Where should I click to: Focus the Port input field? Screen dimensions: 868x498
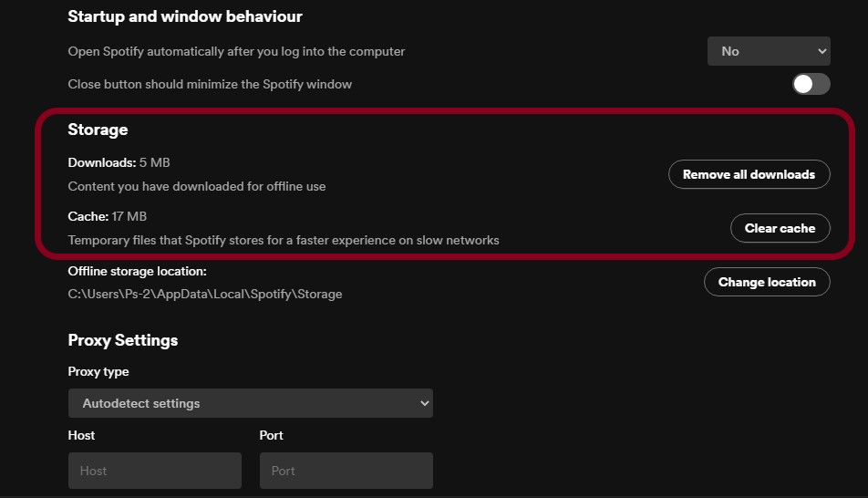346,471
